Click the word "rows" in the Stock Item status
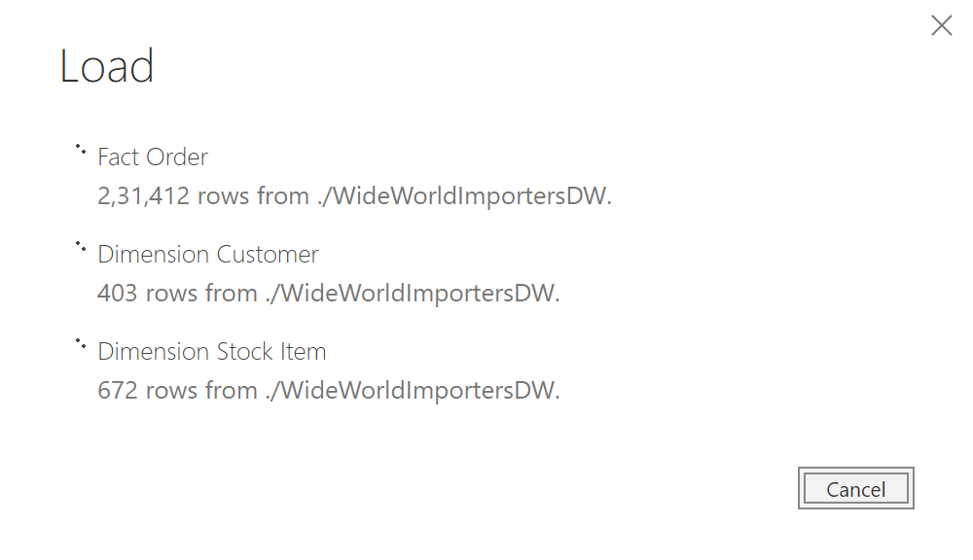Screen dimensions: 973x560 (x=172, y=391)
